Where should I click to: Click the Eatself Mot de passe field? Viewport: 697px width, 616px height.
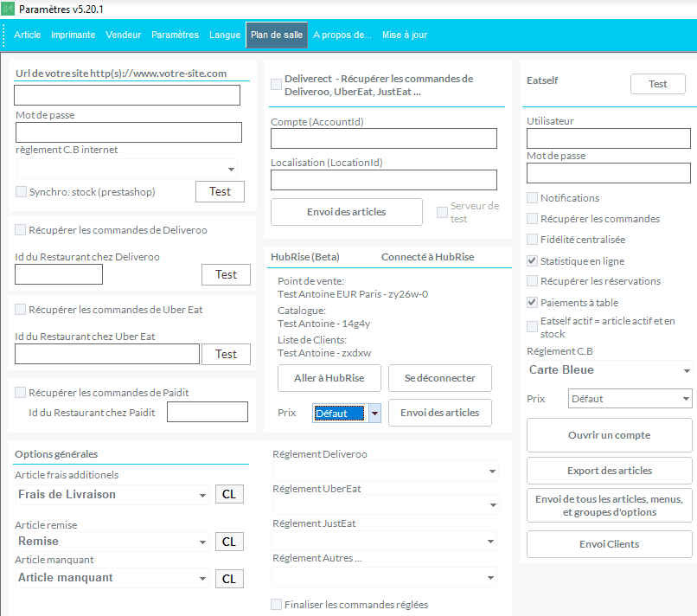pos(609,172)
